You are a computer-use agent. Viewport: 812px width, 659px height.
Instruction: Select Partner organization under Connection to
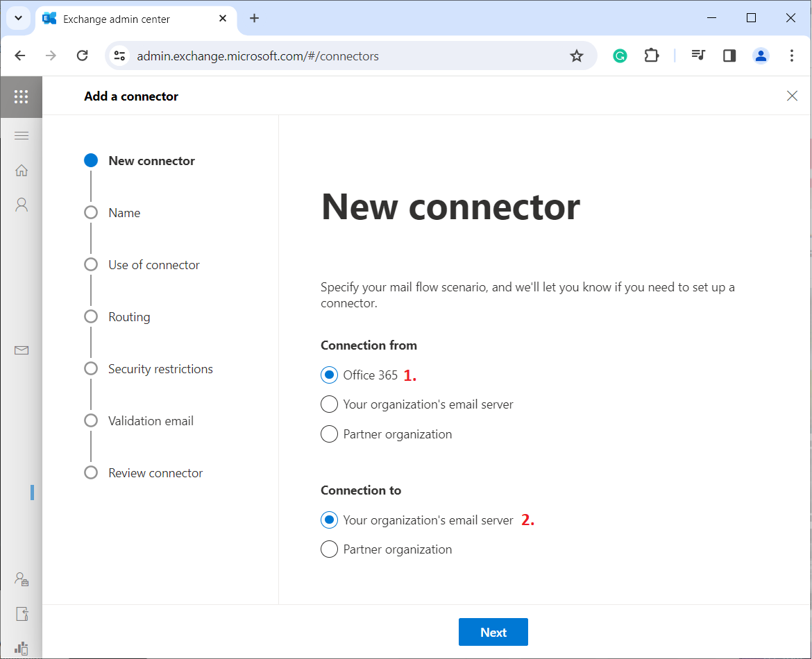pos(329,549)
